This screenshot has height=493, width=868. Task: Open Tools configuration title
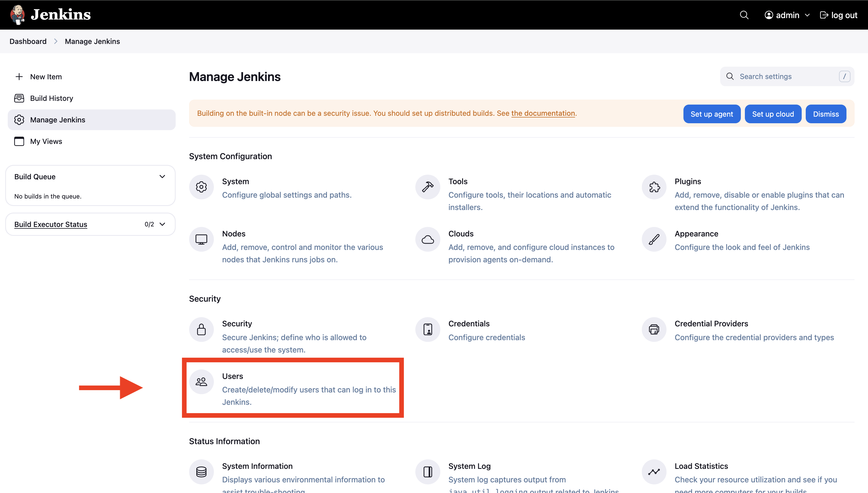point(458,182)
